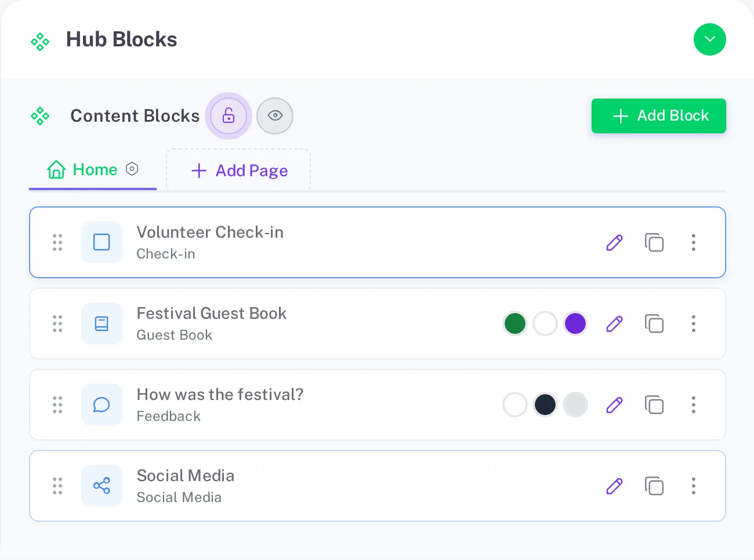Viewport: 754px width, 560px height.
Task: Open more options for Social Media block
Action: [693, 486]
